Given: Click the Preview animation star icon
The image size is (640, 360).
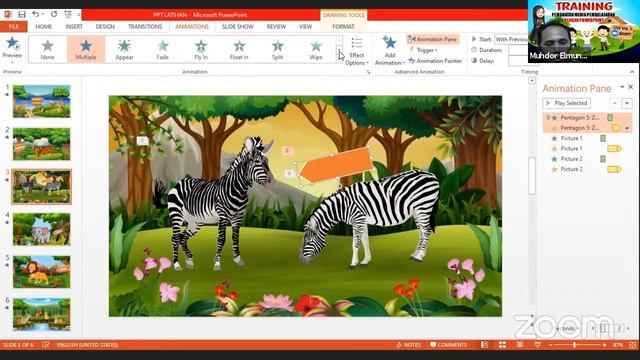Looking at the screenshot, I should 12,43.
